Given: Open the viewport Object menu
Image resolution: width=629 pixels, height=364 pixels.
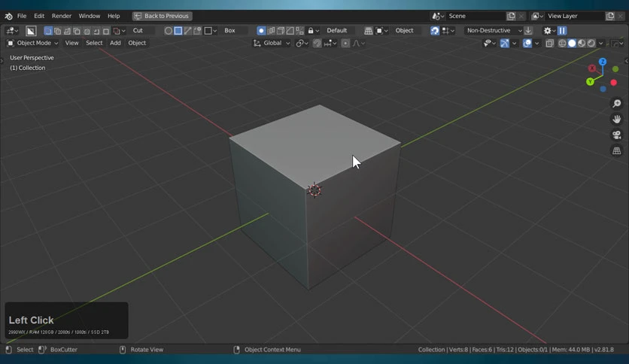Looking at the screenshot, I should pos(137,43).
